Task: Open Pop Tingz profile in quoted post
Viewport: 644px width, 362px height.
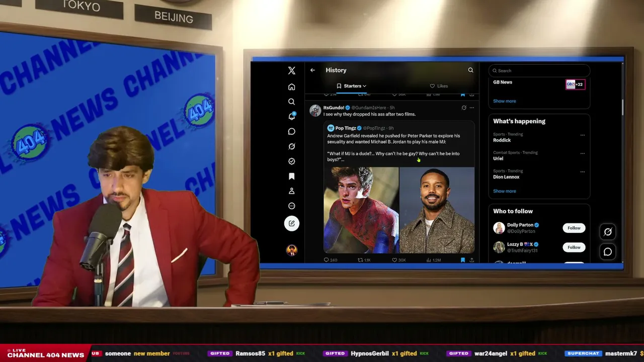Action: click(x=345, y=128)
